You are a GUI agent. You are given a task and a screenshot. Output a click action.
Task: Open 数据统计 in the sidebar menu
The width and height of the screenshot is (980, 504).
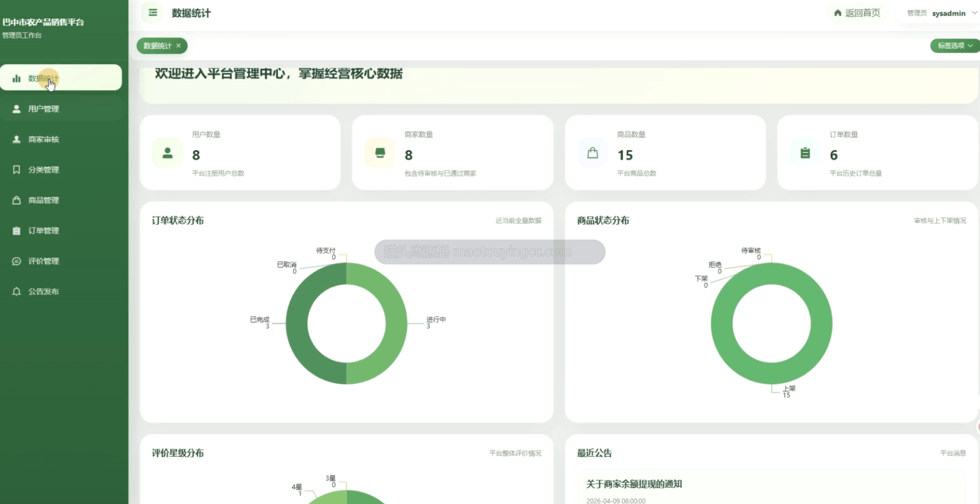tap(61, 77)
